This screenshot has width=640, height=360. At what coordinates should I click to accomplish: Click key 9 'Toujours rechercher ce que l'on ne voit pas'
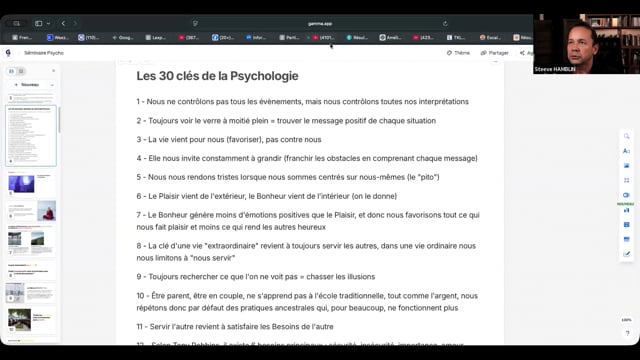coord(256,277)
